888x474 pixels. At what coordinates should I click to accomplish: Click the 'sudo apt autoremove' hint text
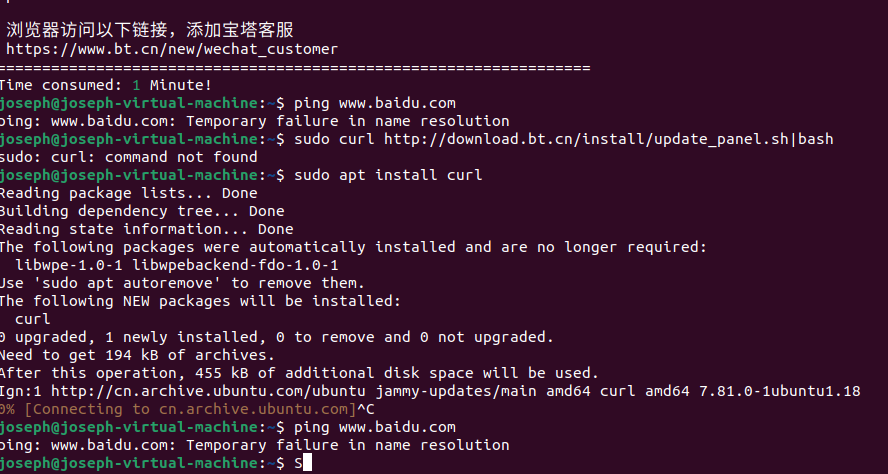[132, 283]
